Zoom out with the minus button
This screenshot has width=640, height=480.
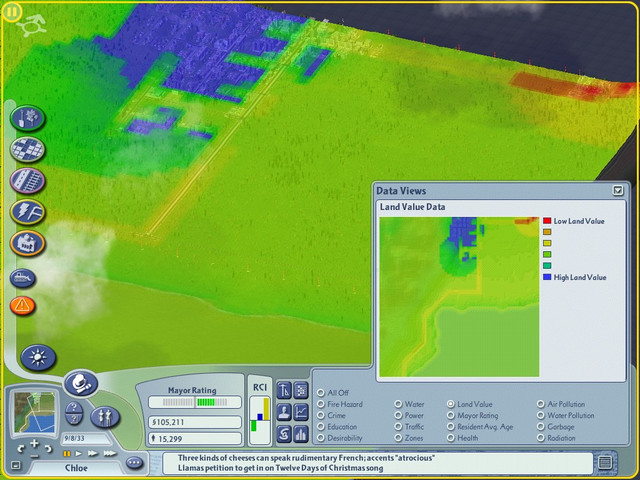pos(34,456)
